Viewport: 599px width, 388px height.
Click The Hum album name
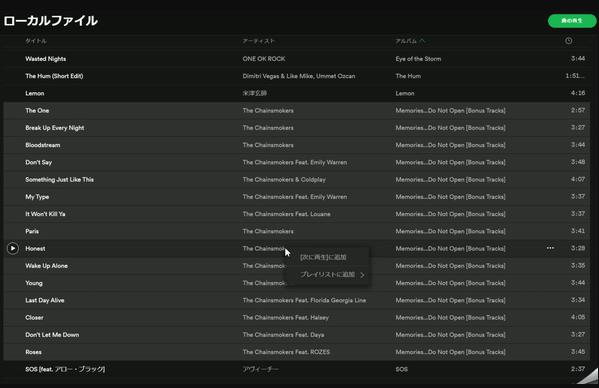point(408,76)
